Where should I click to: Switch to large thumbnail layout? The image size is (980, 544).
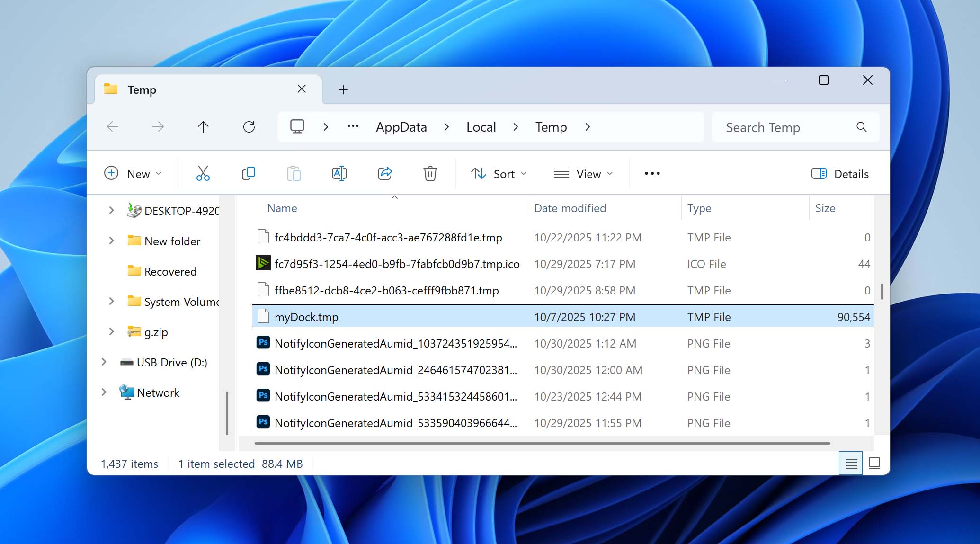click(874, 463)
